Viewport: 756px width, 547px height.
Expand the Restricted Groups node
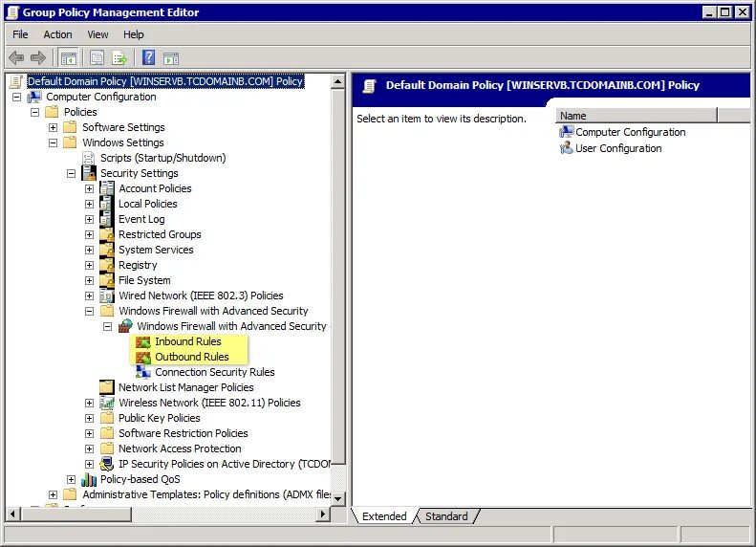coord(89,235)
